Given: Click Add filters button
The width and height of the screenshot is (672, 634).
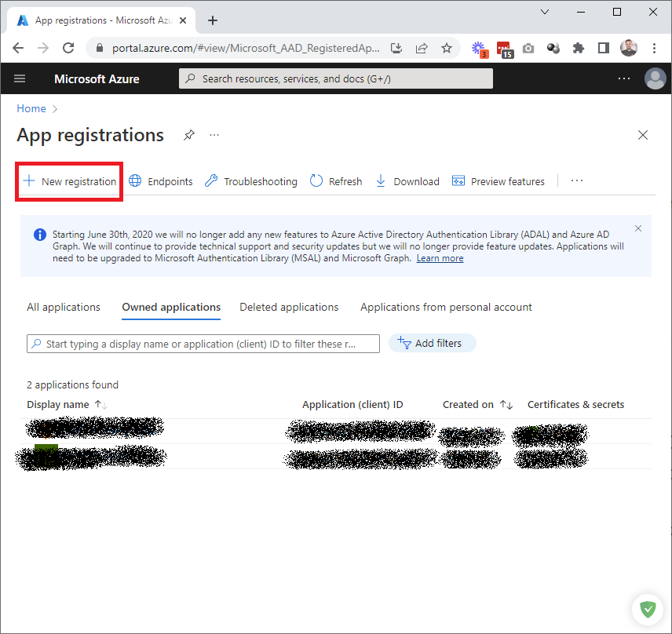Looking at the screenshot, I should 432,343.
